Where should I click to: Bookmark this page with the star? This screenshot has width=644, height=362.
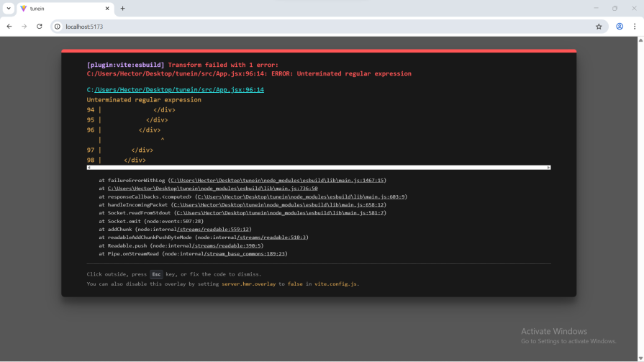coord(598,27)
